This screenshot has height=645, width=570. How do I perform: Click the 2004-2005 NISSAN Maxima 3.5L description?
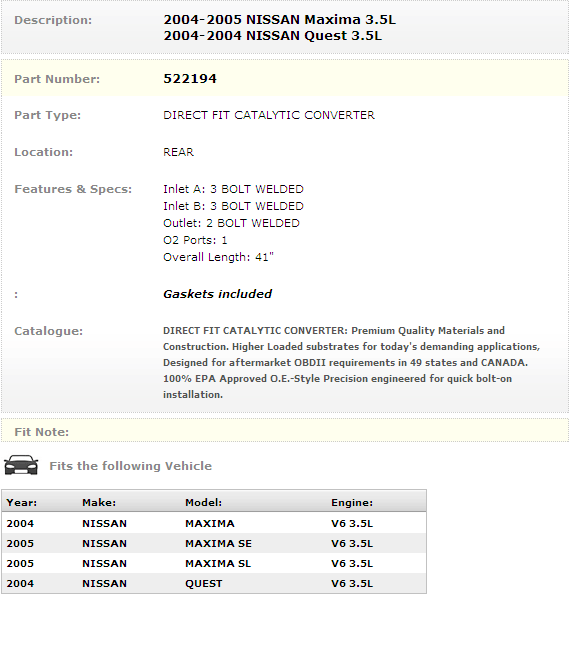coord(280,20)
